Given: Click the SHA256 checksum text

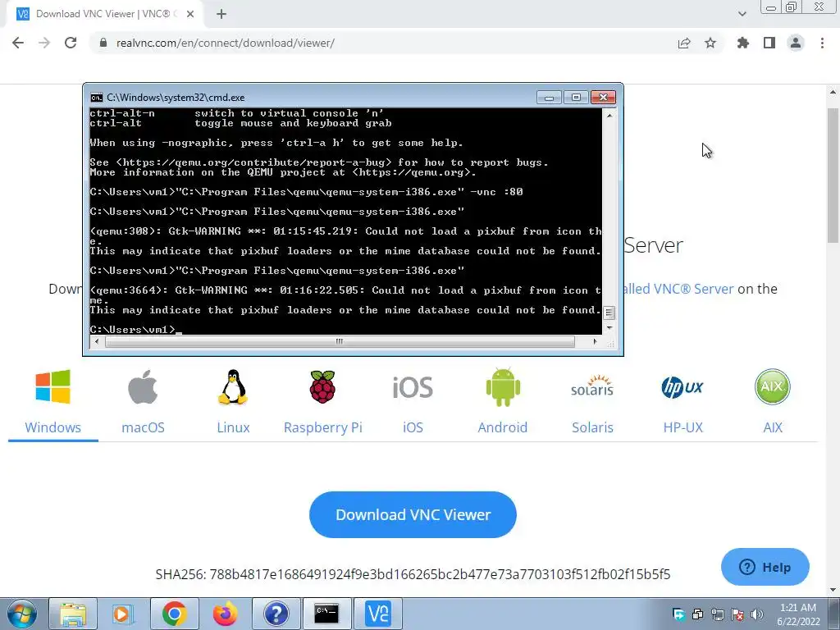Looking at the screenshot, I should [x=413, y=574].
